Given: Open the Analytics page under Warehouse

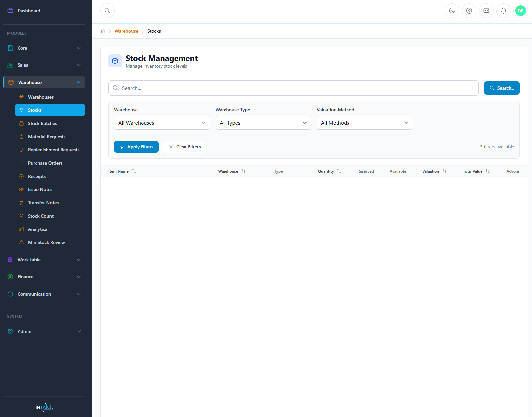Looking at the screenshot, I should coord(38,229).
